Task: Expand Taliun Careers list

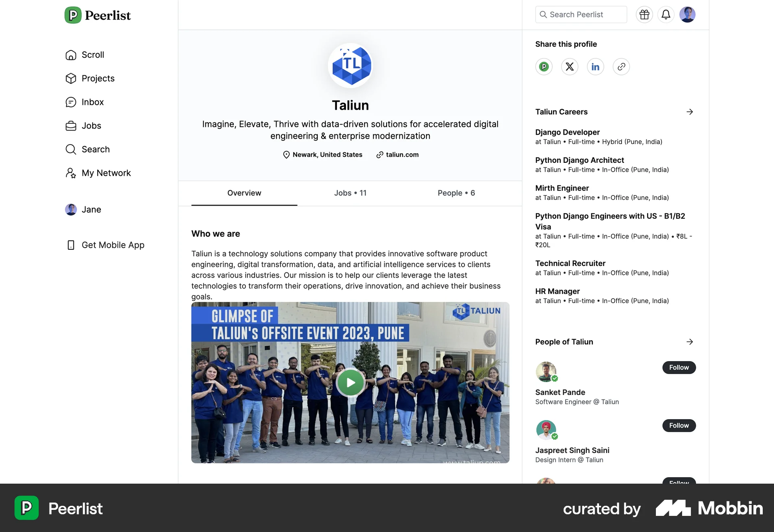Action: point(690,112)
